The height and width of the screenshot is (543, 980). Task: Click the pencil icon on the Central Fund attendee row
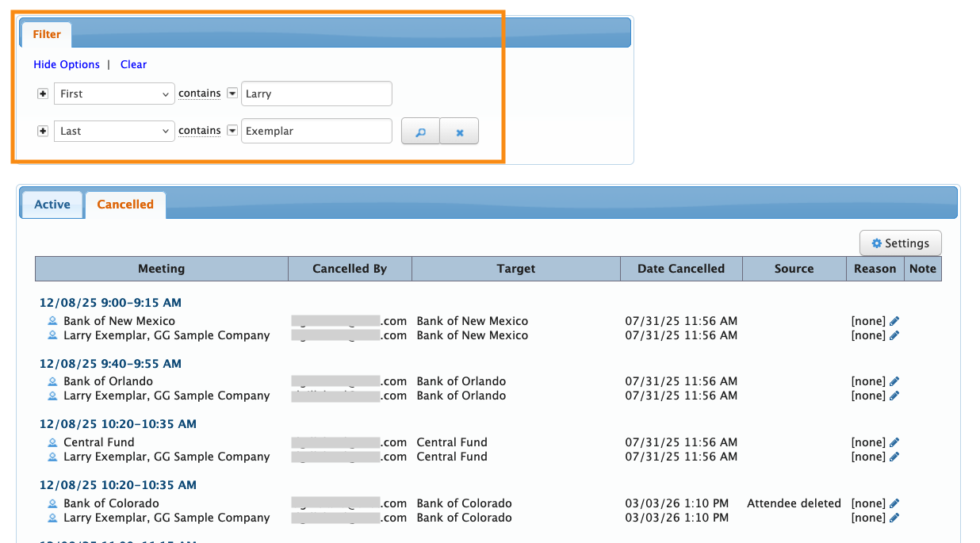(894, 442)
